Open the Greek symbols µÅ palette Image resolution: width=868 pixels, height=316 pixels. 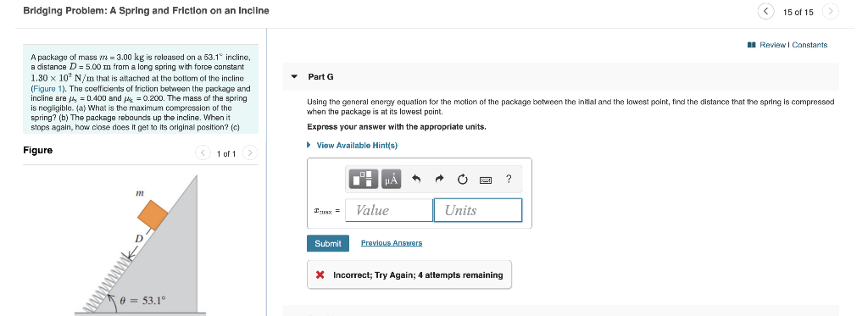coord(391,179)
